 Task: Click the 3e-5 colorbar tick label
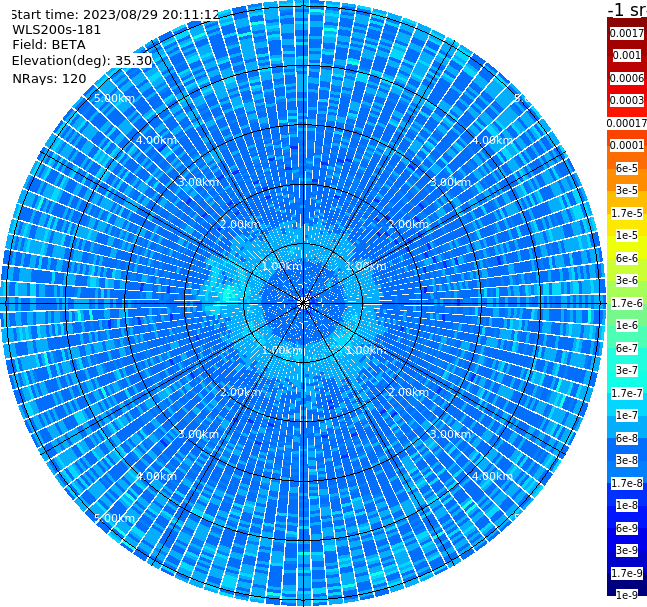click(x=627, y=190)
